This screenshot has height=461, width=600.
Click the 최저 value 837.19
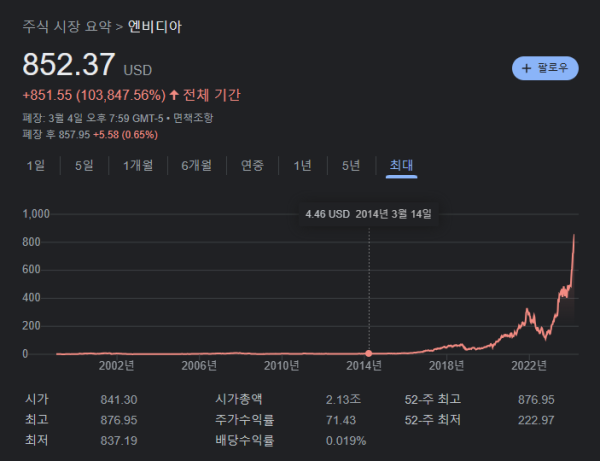coord(119,440)
